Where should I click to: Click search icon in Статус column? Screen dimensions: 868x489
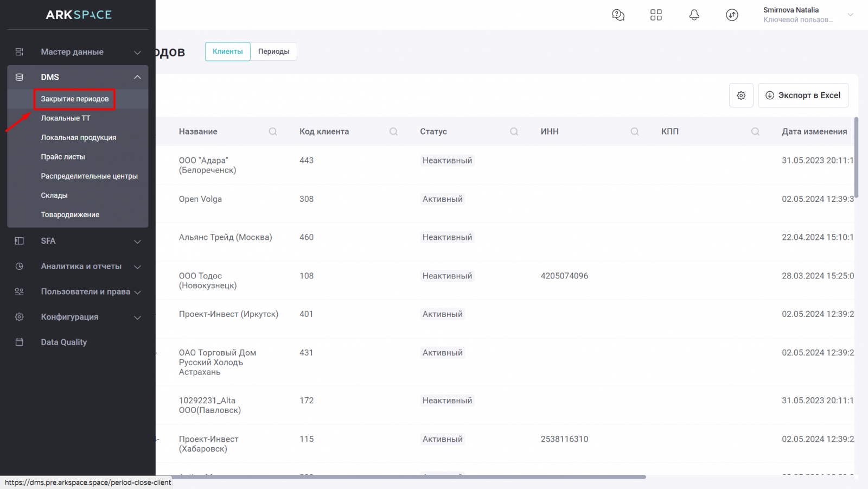(x=514, y=132)
